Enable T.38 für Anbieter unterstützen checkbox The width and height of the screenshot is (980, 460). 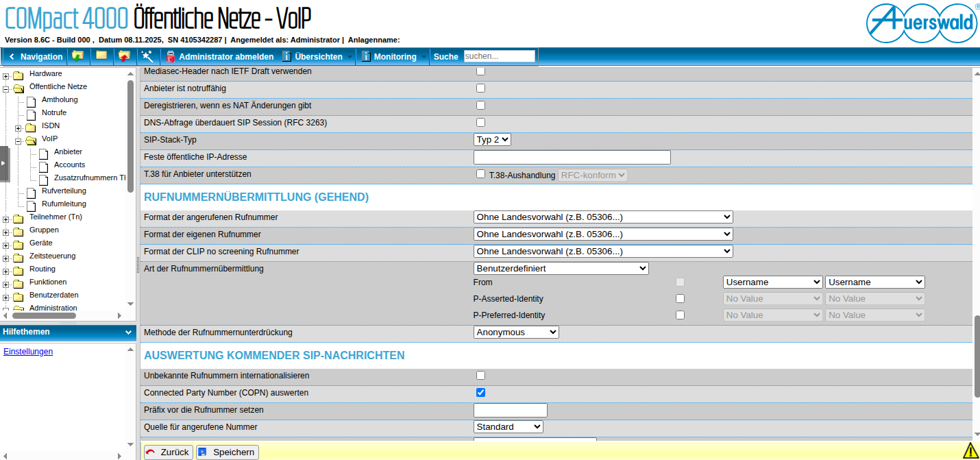click(480, 174)
